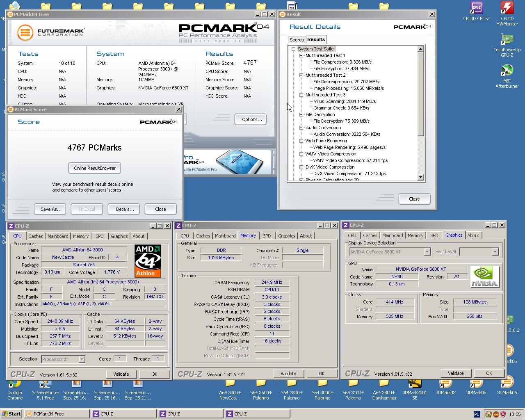
Task: Click Validate in CPU-Z CPU window
Action: tap(121, 374)
